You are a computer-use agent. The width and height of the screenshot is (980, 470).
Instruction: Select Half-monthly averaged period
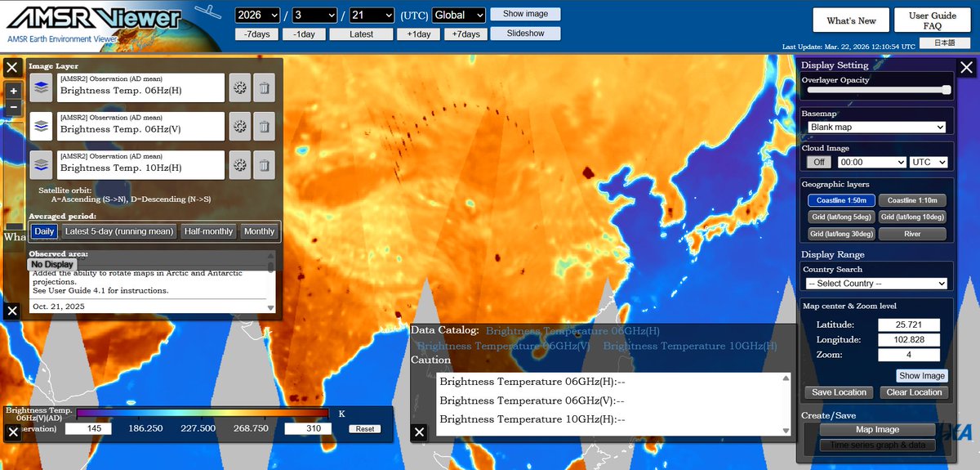(208, 231)
